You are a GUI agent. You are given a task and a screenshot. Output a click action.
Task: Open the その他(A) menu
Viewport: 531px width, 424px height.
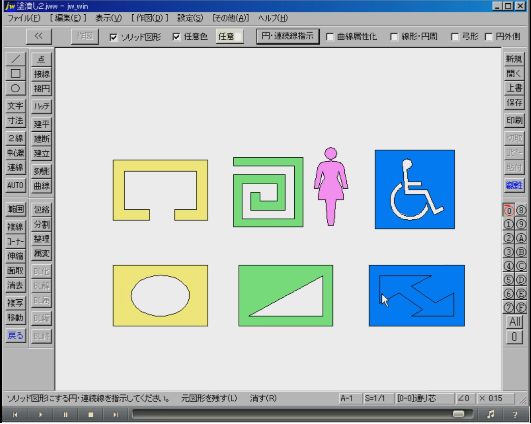click(x=230, y=18)
